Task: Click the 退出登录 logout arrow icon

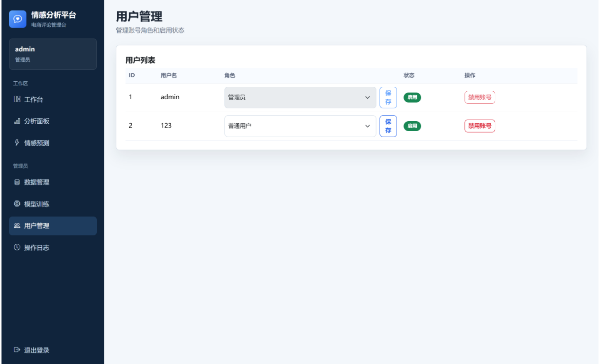Action: click(17, 350)
